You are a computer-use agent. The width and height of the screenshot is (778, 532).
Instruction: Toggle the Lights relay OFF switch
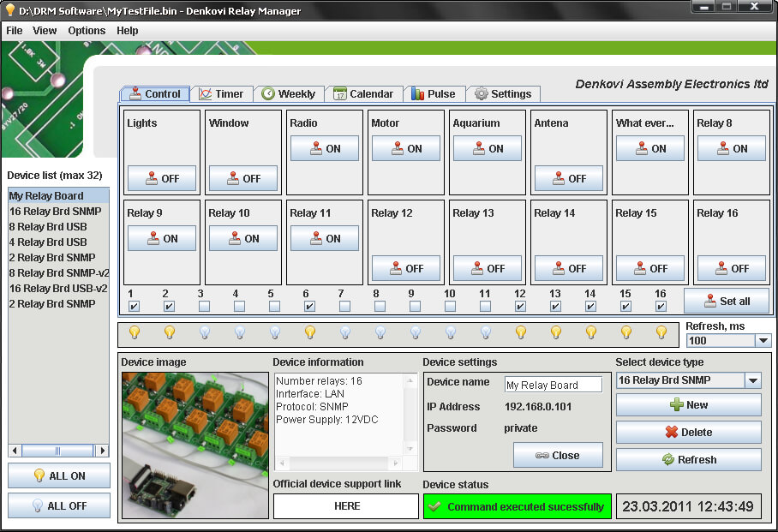point(162,178)
